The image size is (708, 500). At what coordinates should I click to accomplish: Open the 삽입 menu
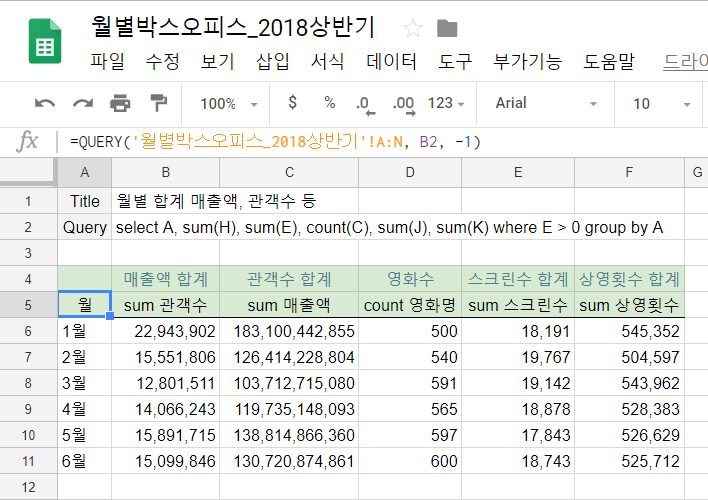click(x=272, y=61)
